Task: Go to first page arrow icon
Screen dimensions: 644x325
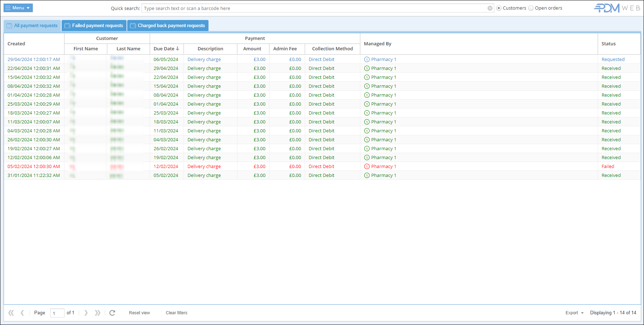Action: (x=11, y=313)
